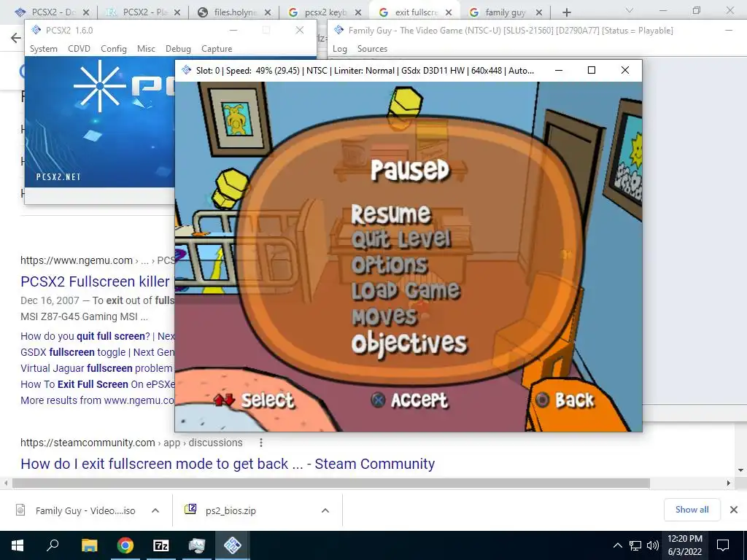This screenshot has height=560, width=747.
Task: Open volume control tray icon
Action: click(653, 545)
